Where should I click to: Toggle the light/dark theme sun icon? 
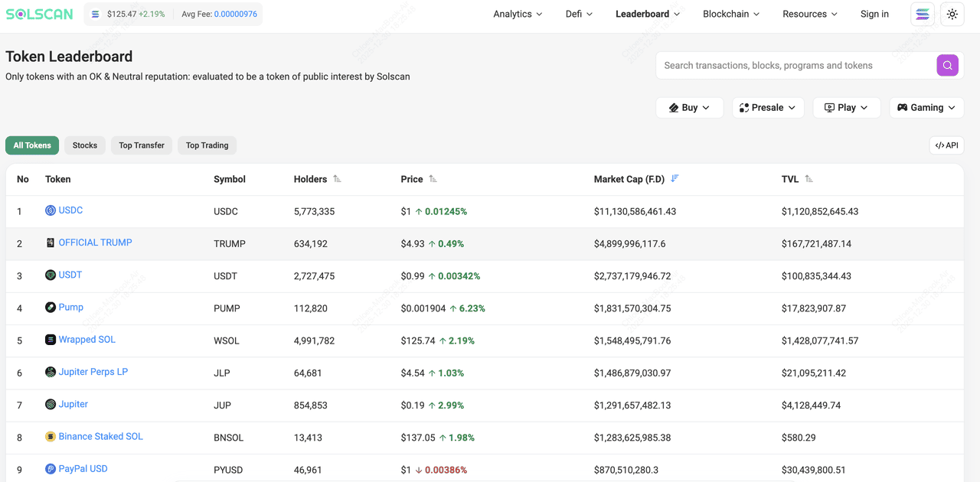(952, 15)
